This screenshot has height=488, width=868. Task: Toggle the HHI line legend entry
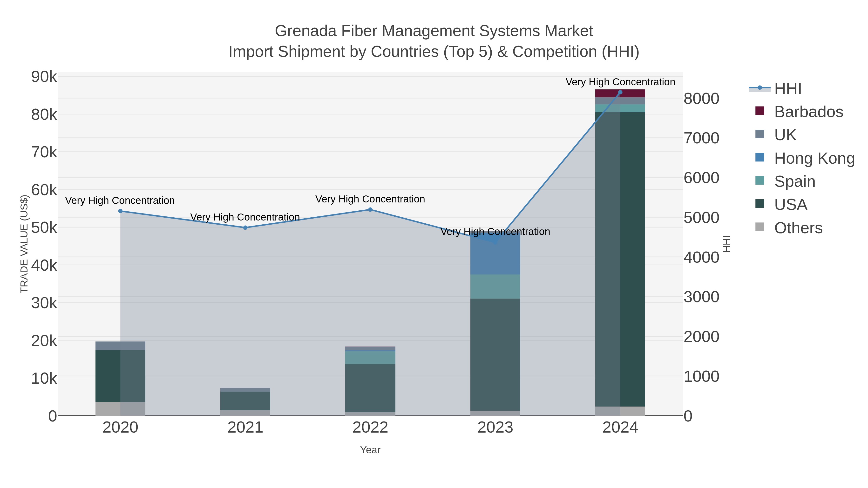tap(775, 88)
